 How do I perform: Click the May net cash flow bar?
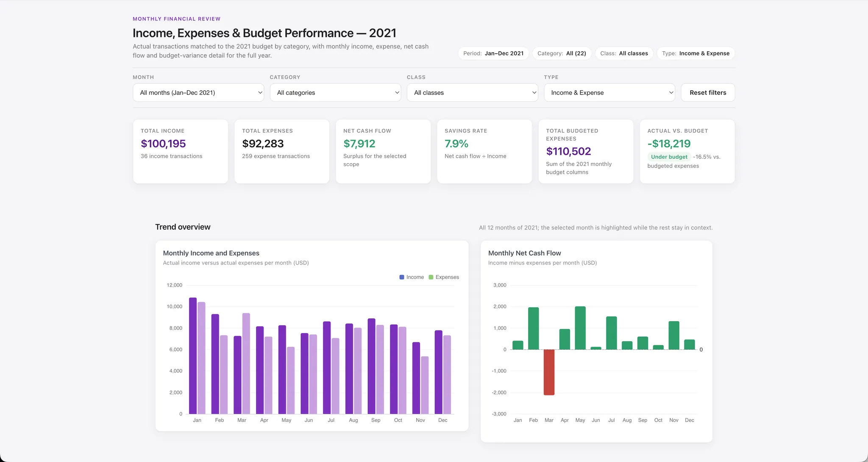coord(580,328)
